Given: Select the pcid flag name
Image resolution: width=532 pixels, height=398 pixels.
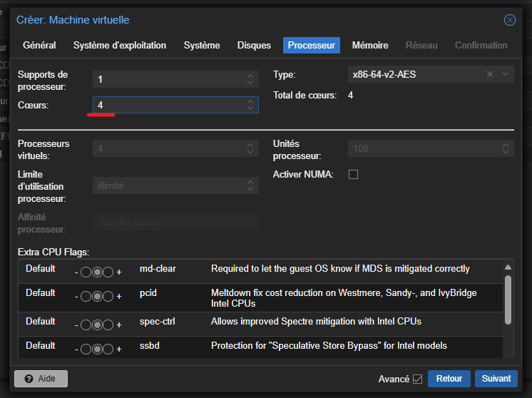Looking at the screenshot, I should coord(148,293).
